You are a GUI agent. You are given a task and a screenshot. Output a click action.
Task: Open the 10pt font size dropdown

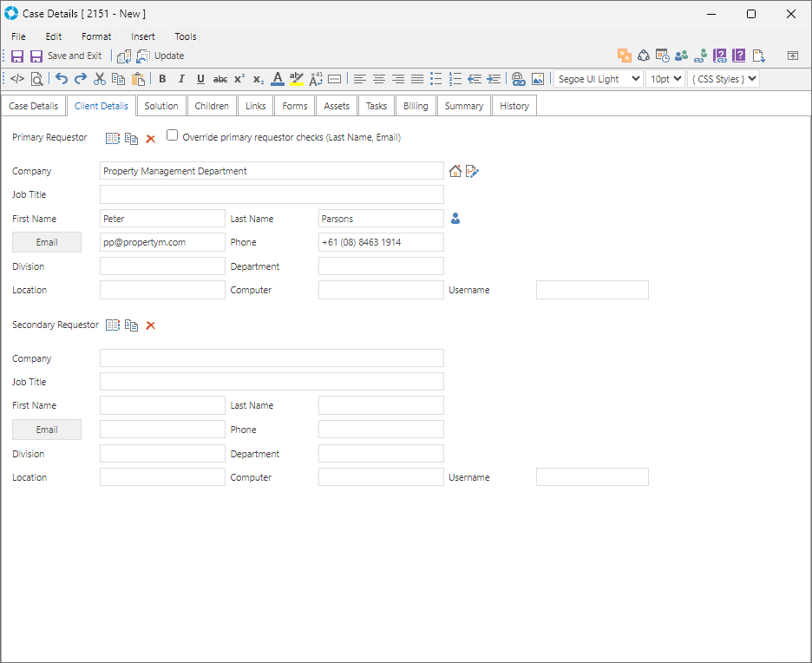pos(665,79)
